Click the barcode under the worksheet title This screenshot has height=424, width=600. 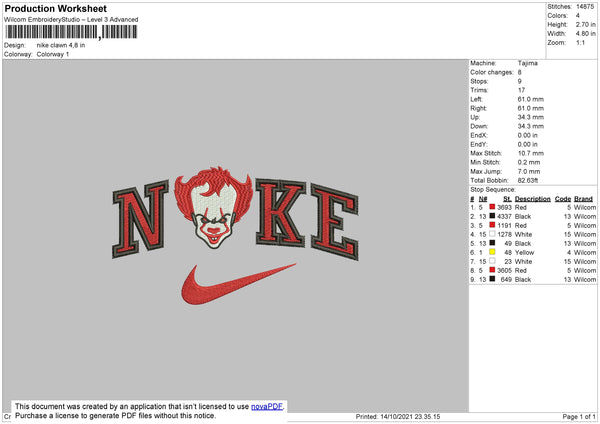(71, 32)
